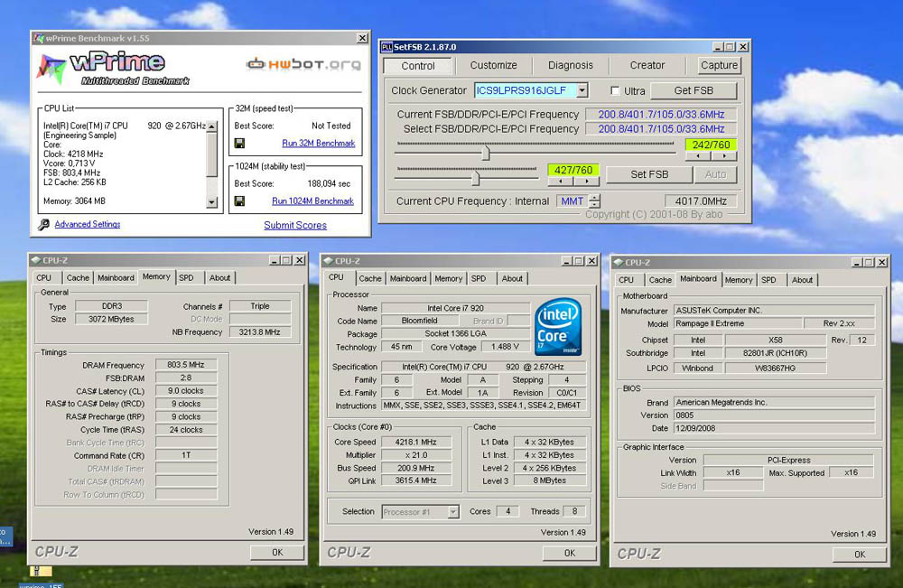Open SetFSB Creator tab

647,66
